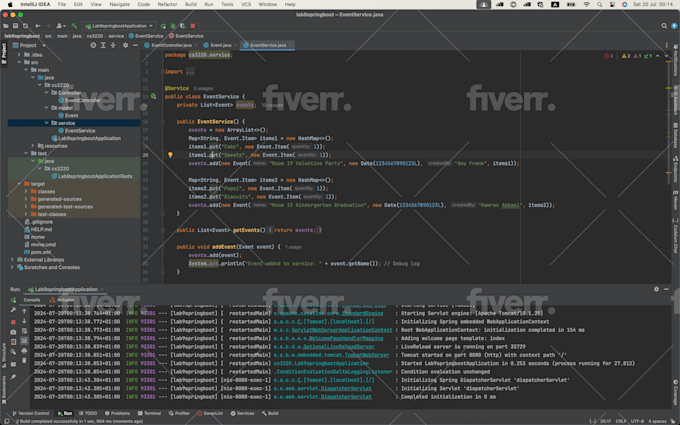
Task: Switch to the Actuator tab
Action: point(62,300)
